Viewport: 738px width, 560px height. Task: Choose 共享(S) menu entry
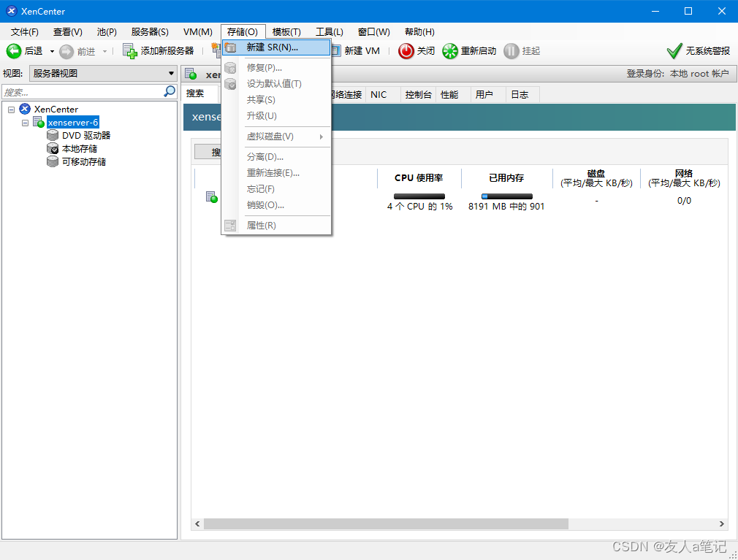(277, 100)
